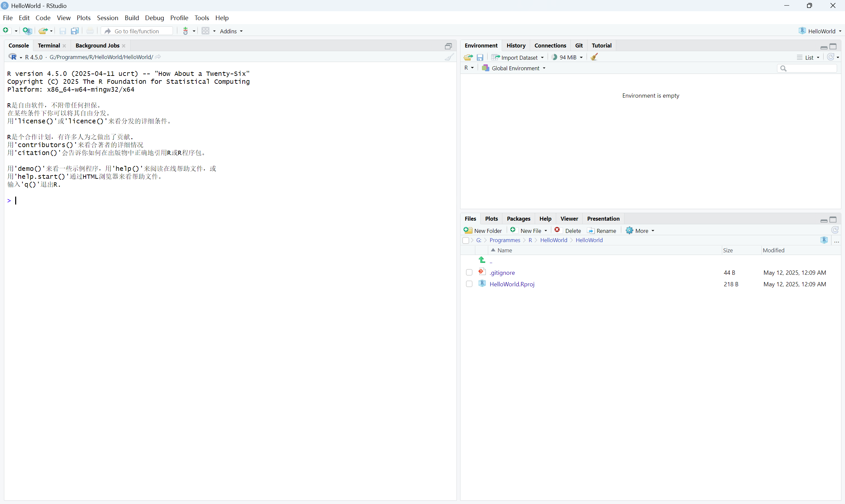Maximize the Files pane
The image size is (845, 504).
tap(833, 220)
